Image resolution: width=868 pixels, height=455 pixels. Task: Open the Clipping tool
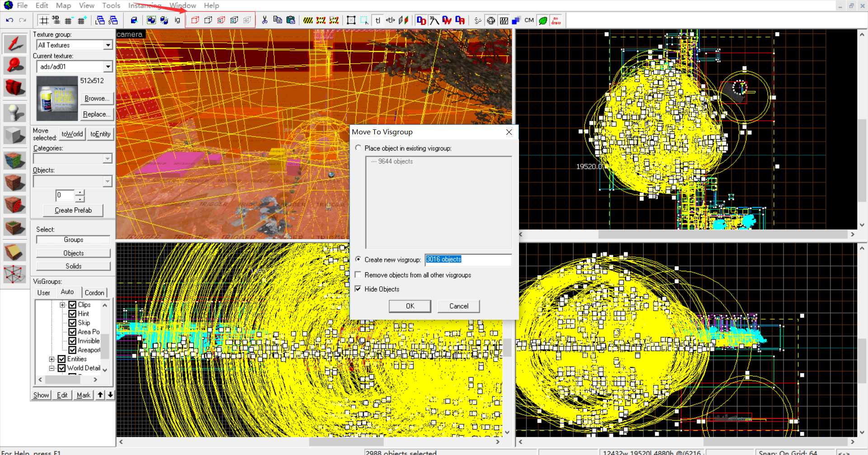click(x=14, y=252)
